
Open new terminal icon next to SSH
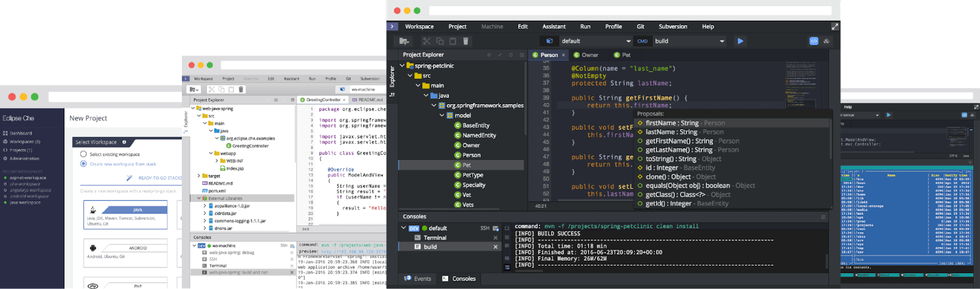(496, 228)
